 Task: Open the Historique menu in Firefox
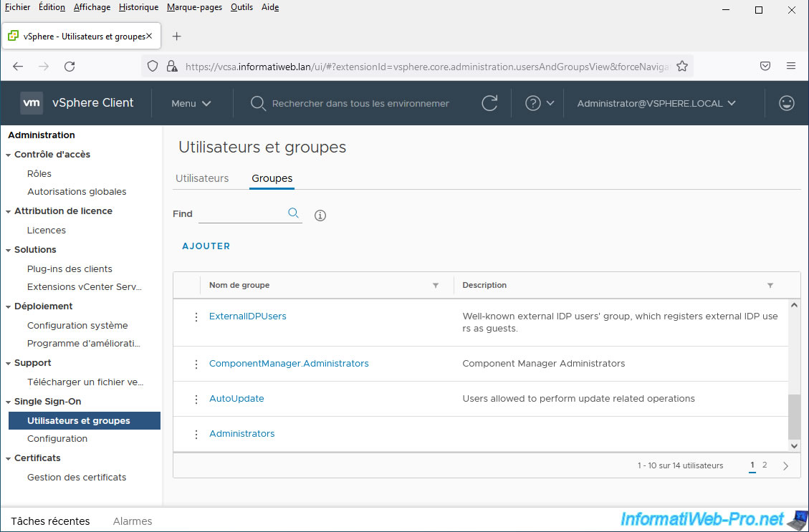pos(138,7)
